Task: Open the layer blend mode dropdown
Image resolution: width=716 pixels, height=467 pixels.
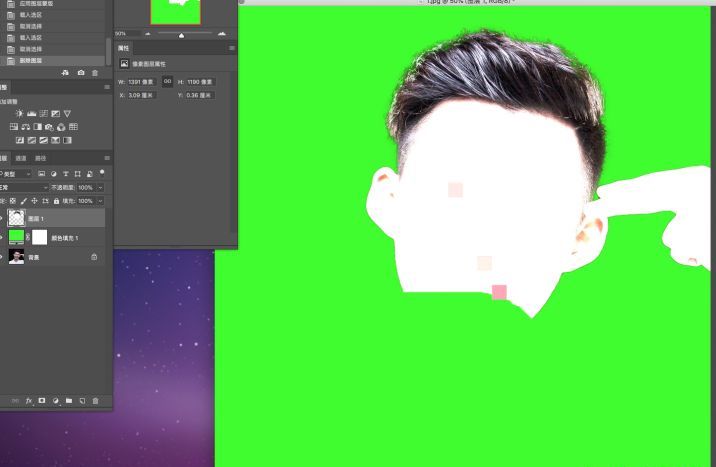Action: pos(24,188)
